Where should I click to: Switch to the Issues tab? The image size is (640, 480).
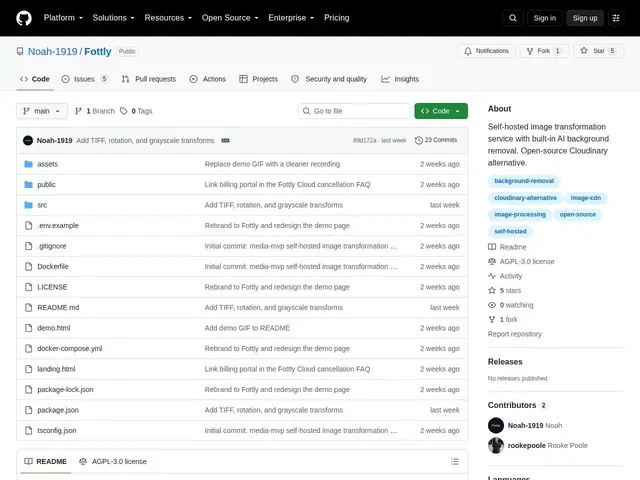(x=84, y=79)
